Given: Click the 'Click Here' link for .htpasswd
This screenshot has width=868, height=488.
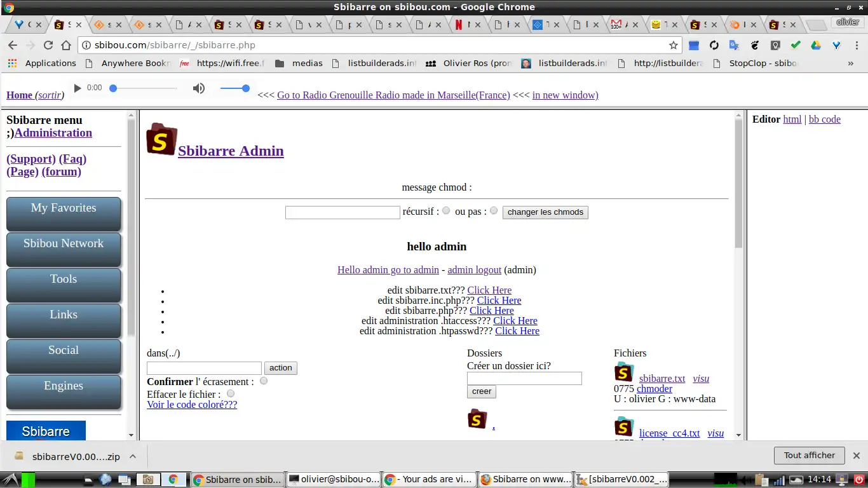Looking at the screenshot, I should [517, 331].
